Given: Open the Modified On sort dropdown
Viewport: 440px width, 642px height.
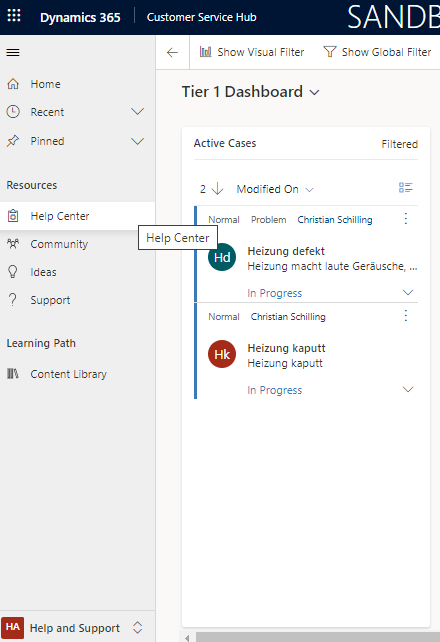Looking at the screenshot, I should [x=275, y=189].
